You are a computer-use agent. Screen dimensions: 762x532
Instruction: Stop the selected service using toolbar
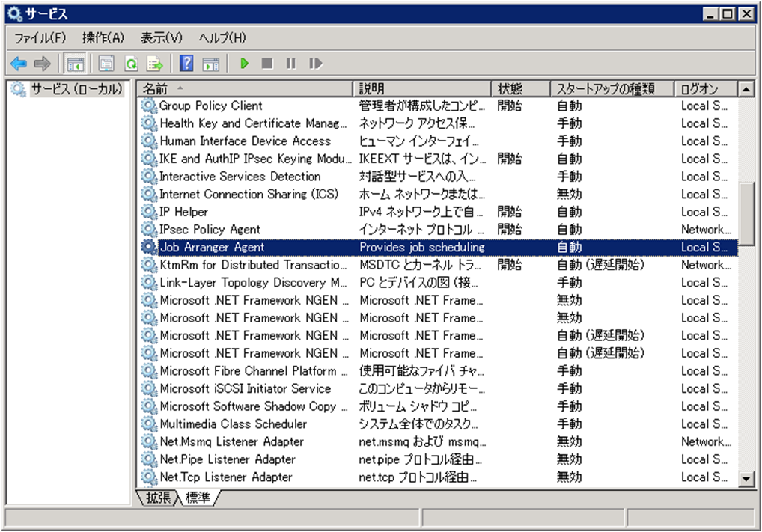266,64
